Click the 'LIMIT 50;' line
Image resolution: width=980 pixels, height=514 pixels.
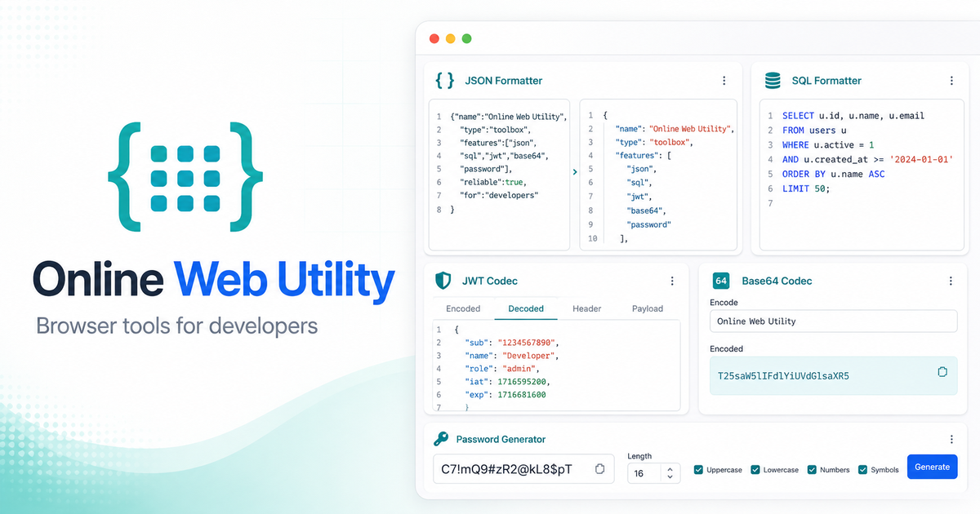click(804, 188)
